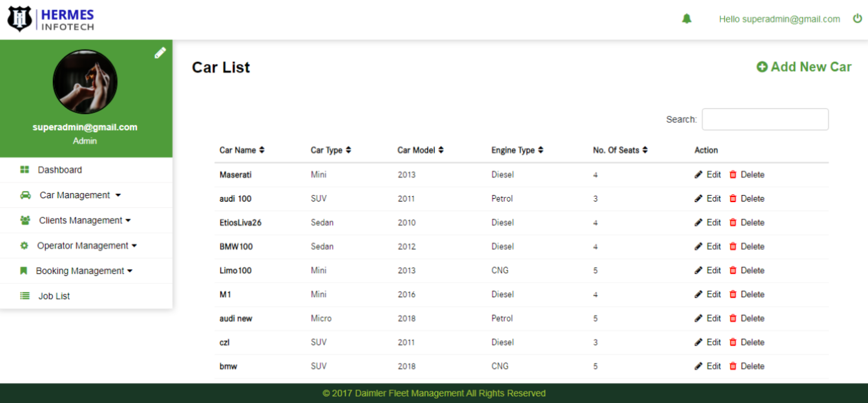Expand the Clients Management dropdown arrow
This screenshot has width=868, height=403.
[x=128, y=220]
